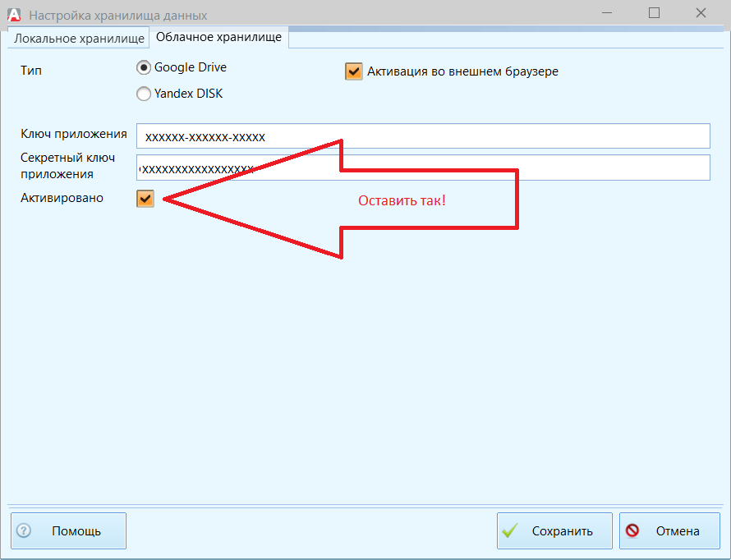Click the green checkmark icon on Сохранить
This screenshot has width=731, height=560.
tap(510, 530)
